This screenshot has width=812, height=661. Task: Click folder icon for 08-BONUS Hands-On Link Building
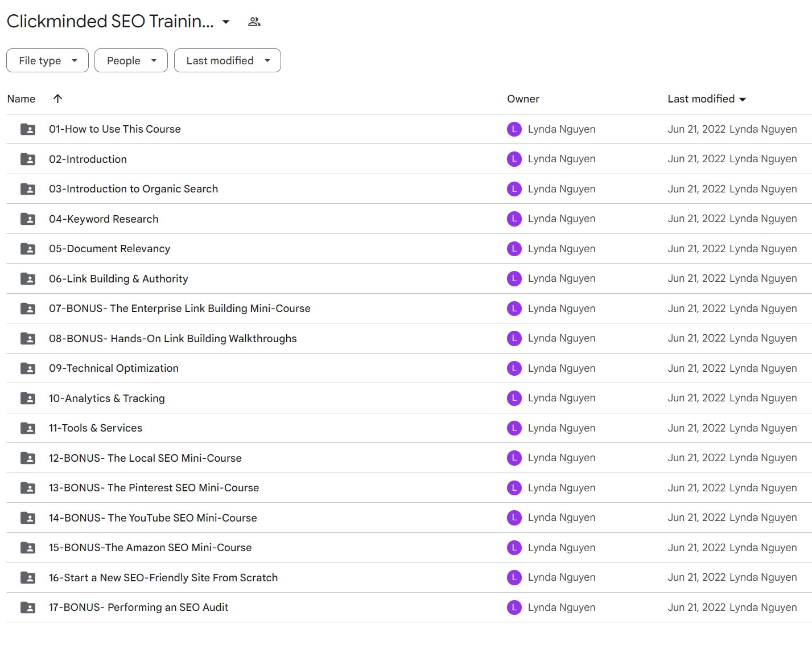[28, 338]
